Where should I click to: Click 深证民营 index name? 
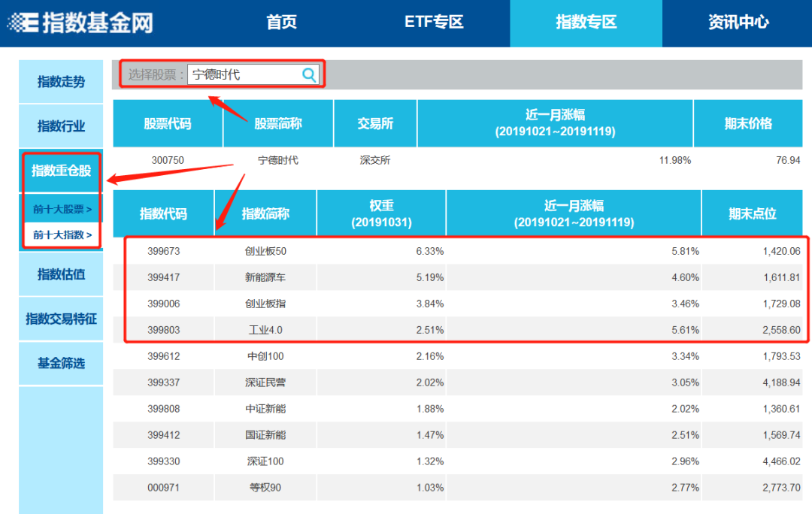pyautogui.click(x=265, y=383)
